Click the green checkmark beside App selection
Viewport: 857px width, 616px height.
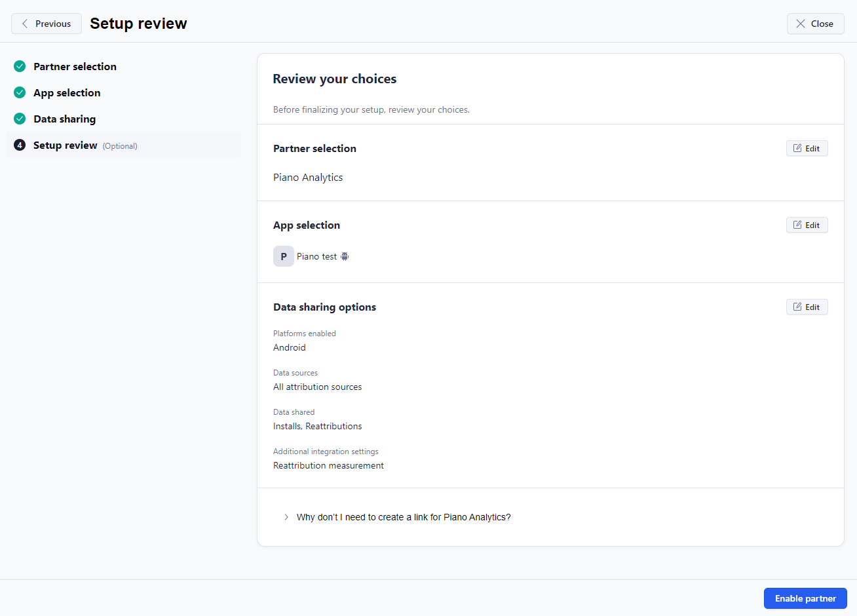20,92
